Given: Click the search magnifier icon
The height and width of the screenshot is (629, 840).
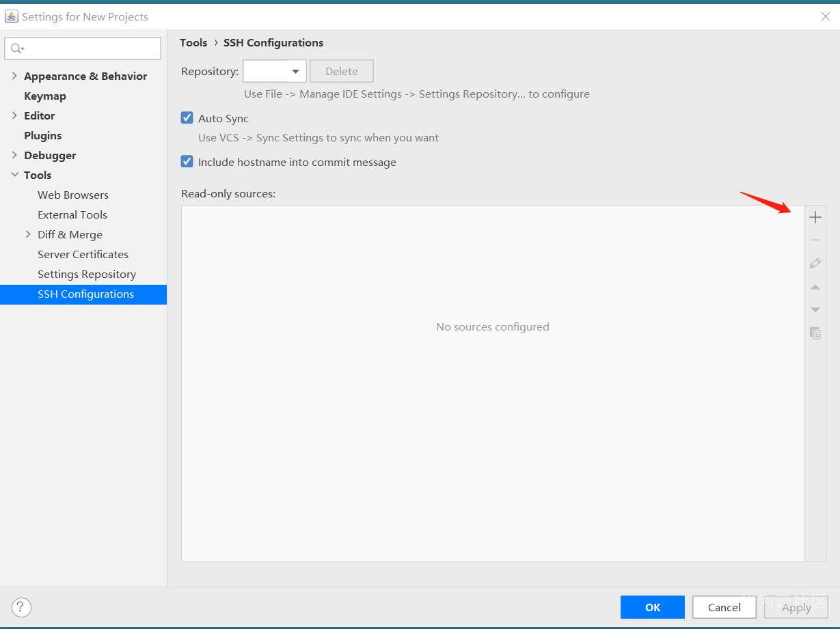Looking at the screenshot, I should click(17, 48).
